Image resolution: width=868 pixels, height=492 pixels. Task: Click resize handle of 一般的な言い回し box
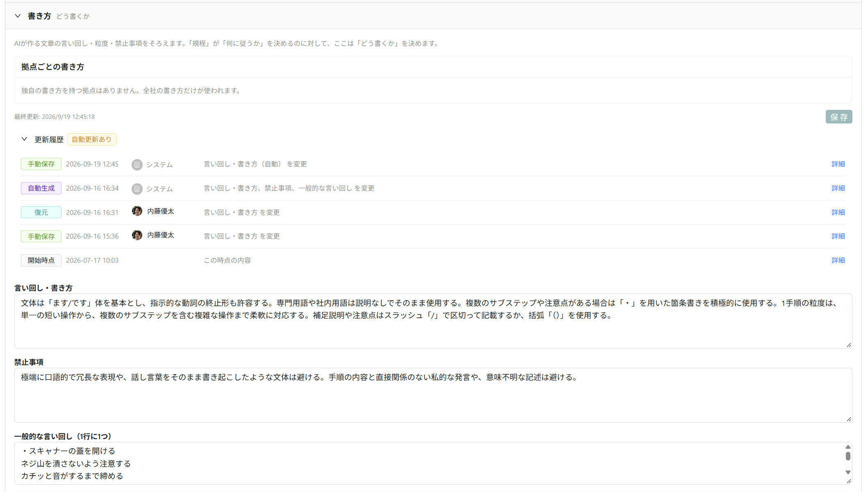[849, 481]
